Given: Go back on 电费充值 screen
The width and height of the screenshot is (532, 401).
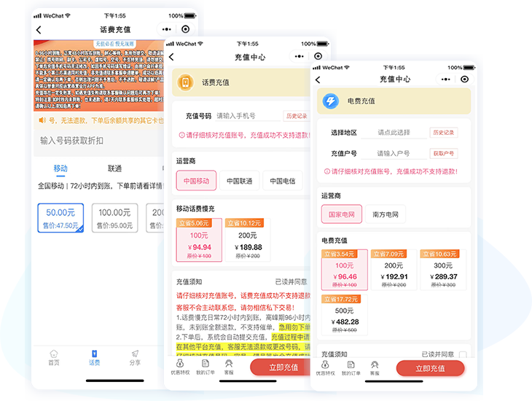Looking at the screenshot, I should (318, 79).
